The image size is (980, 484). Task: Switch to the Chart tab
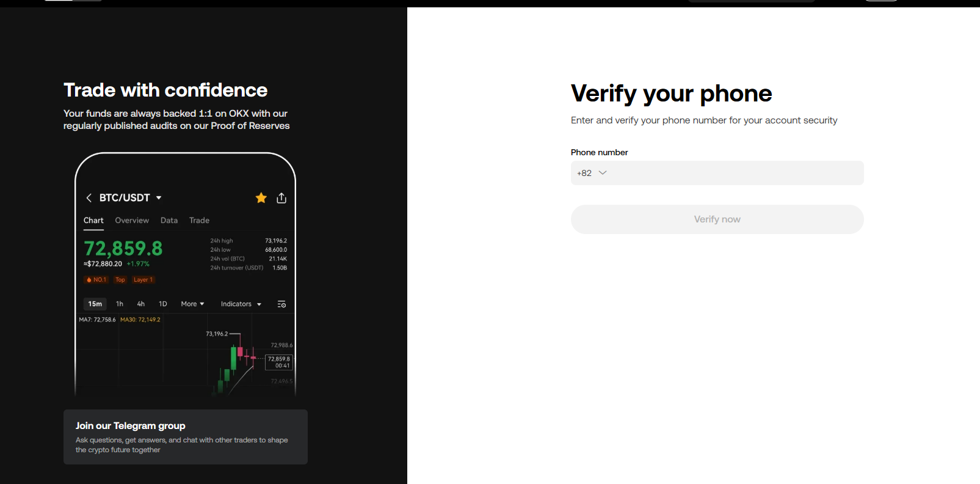93,221
